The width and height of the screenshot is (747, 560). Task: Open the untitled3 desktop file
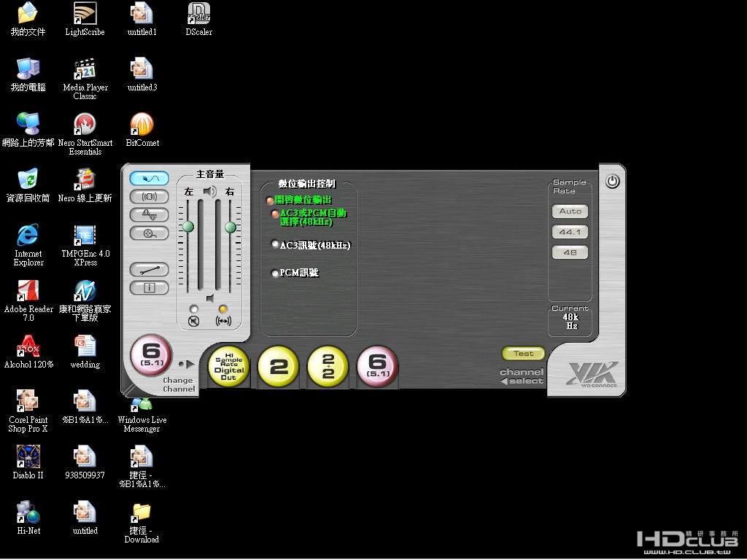[x=142, y=74]
